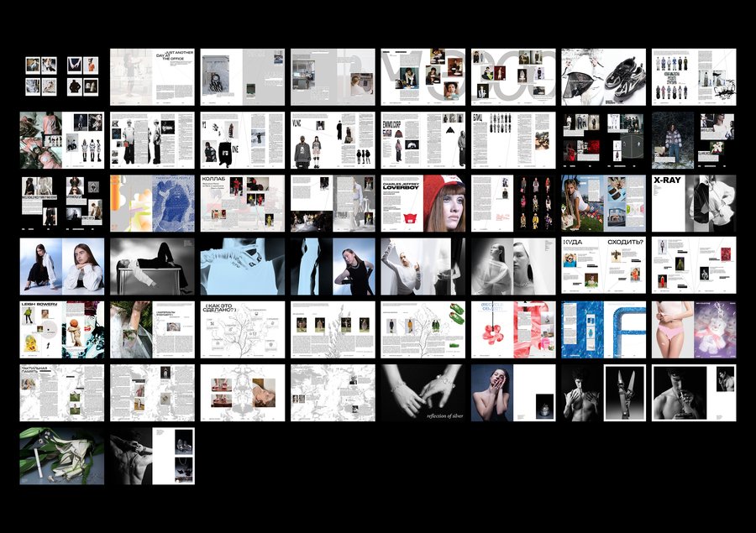
Task: Select the girl sitting on grass spread
Action: [x=604, y=203]
